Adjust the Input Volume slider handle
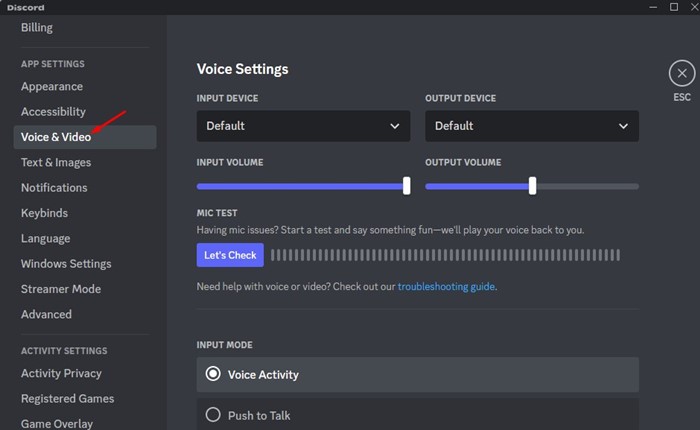 pos(406,185)
